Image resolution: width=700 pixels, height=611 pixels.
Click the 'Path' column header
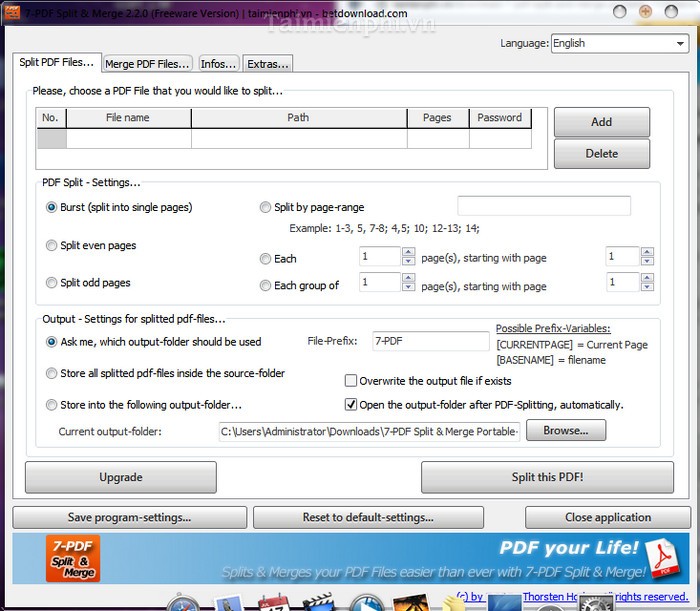299,118
